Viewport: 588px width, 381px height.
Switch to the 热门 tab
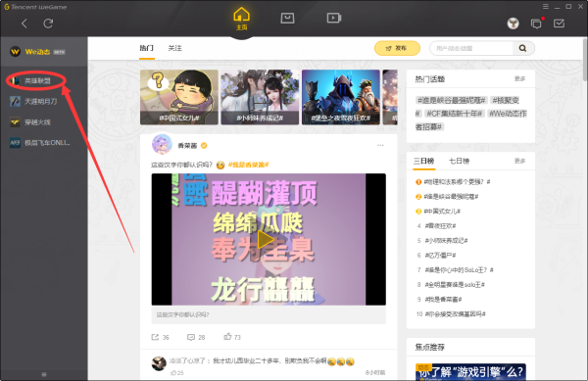pos(147,48)
